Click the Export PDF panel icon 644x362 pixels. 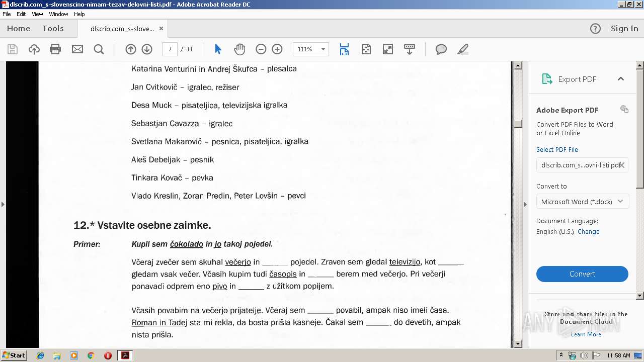(547, 79)
